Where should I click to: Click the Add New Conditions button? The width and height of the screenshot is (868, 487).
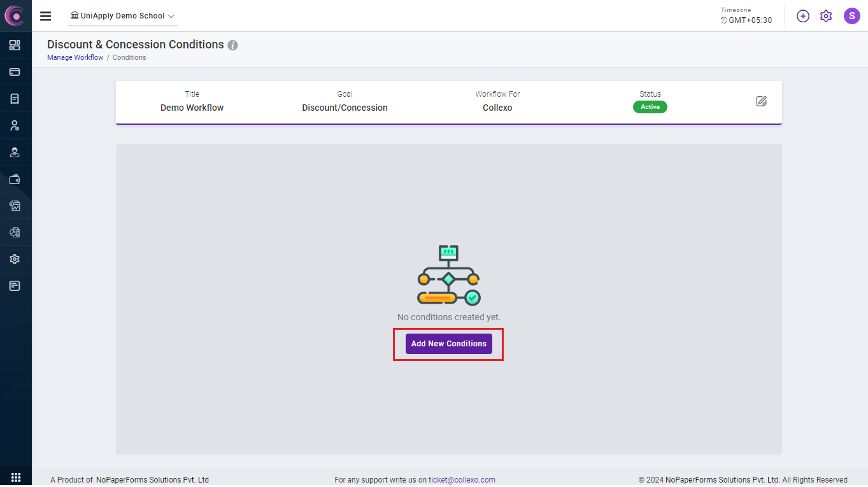tap(448, 344)
